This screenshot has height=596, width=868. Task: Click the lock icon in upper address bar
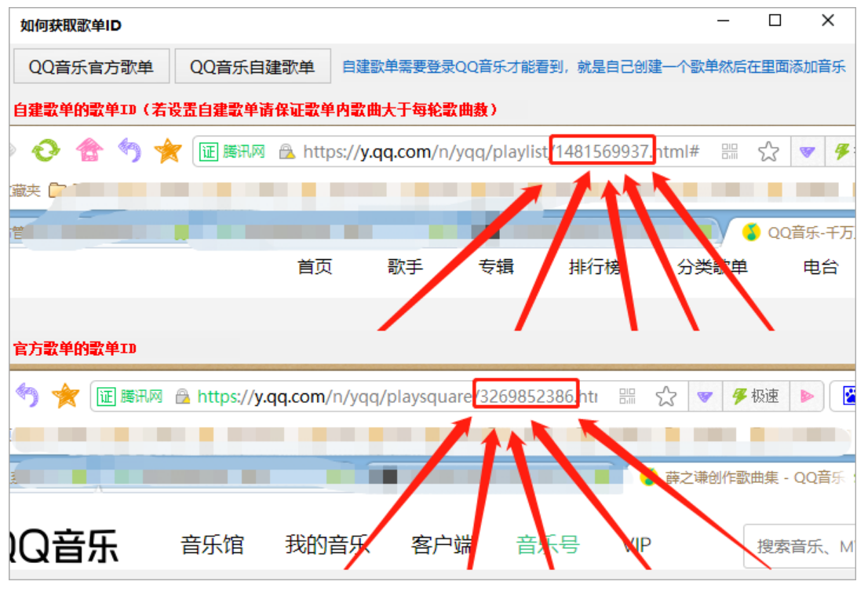(x=286, y=152)
